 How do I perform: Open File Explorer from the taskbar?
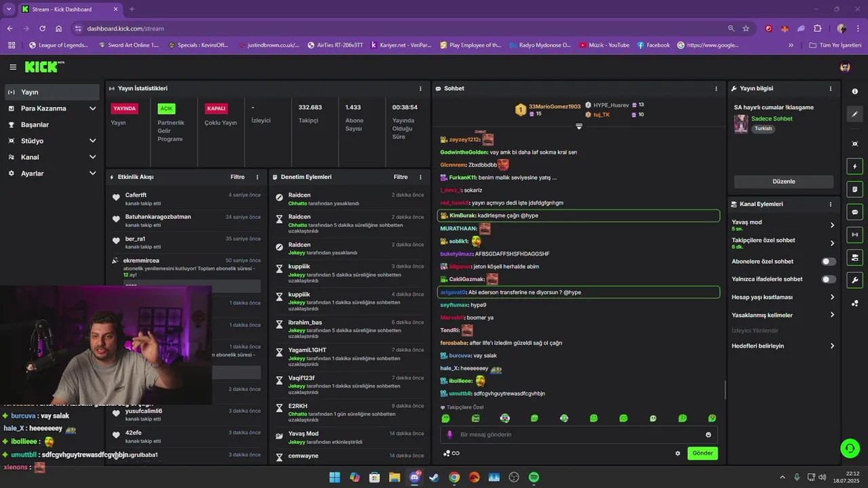pyautogui.click(x=394, y=477)
